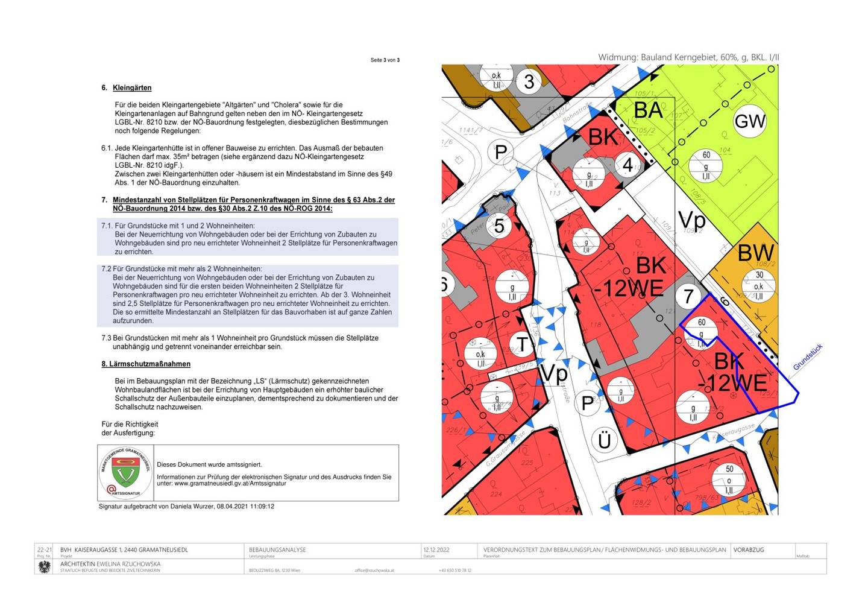Click the circled Ü symbol on the map
The width and height of the screenshot is (868, 614).
[x=604, y=440]
